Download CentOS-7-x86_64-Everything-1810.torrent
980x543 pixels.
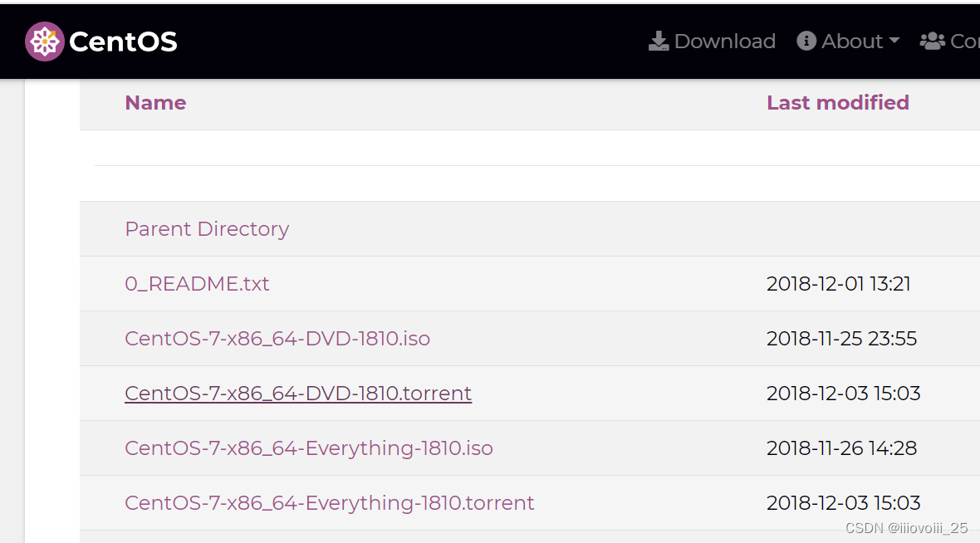330,503
